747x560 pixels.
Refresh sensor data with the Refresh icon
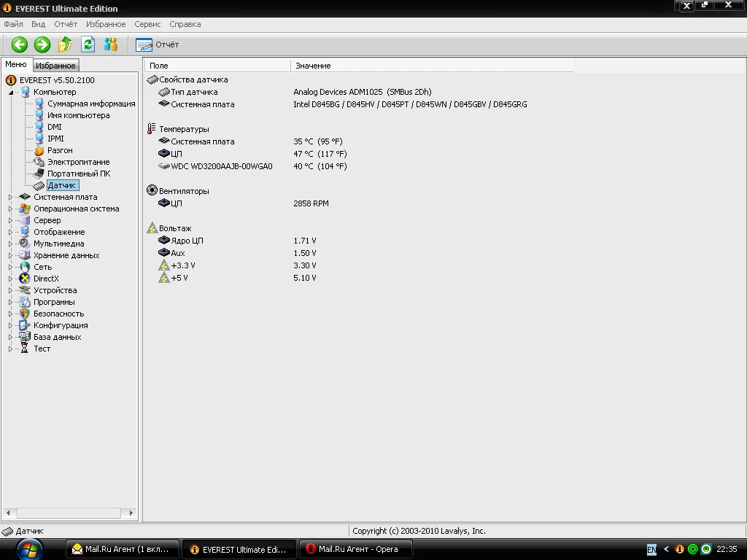(88, 44)
